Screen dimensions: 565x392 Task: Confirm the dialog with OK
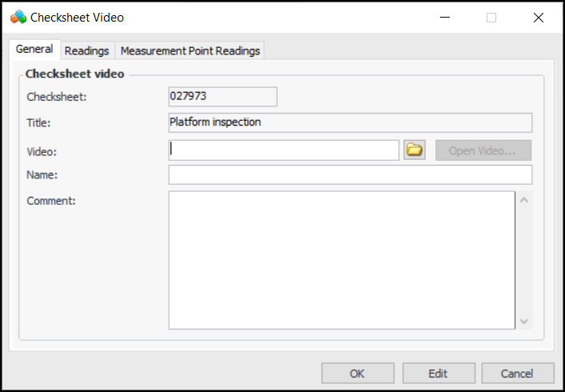pyautogui.click(x=357, y=373)
